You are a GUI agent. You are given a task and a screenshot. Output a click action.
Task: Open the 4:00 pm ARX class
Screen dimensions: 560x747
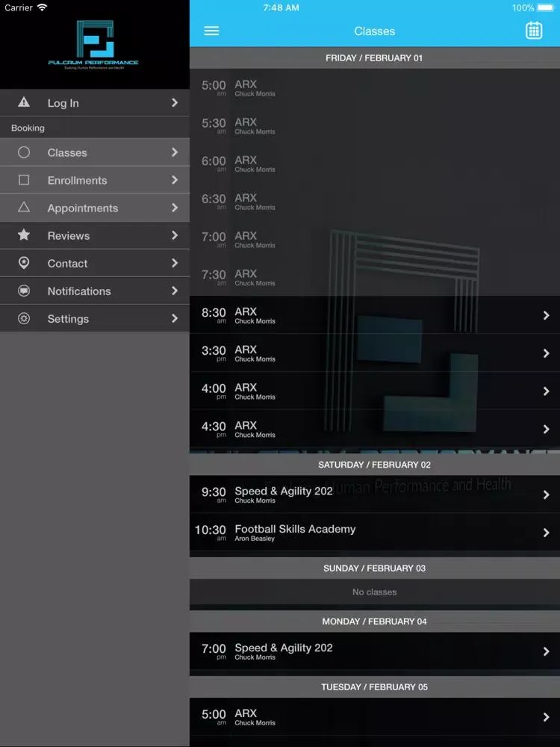pos(375,391)
